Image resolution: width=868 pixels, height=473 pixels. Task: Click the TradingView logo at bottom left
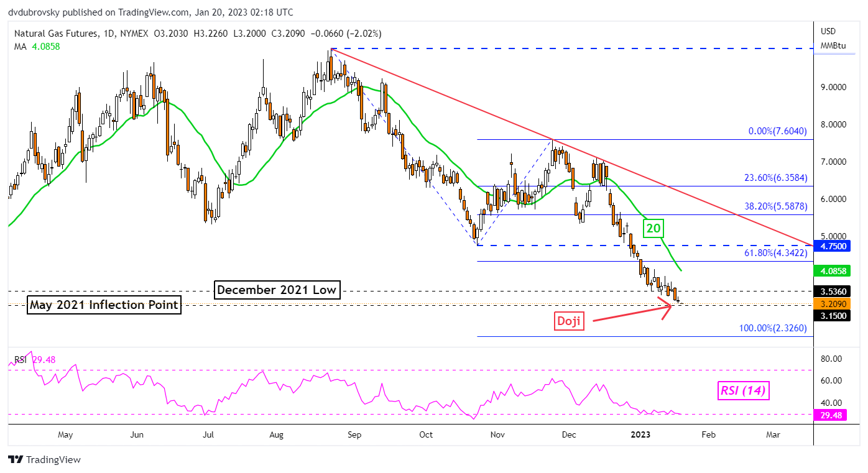(x=44, y=460)
